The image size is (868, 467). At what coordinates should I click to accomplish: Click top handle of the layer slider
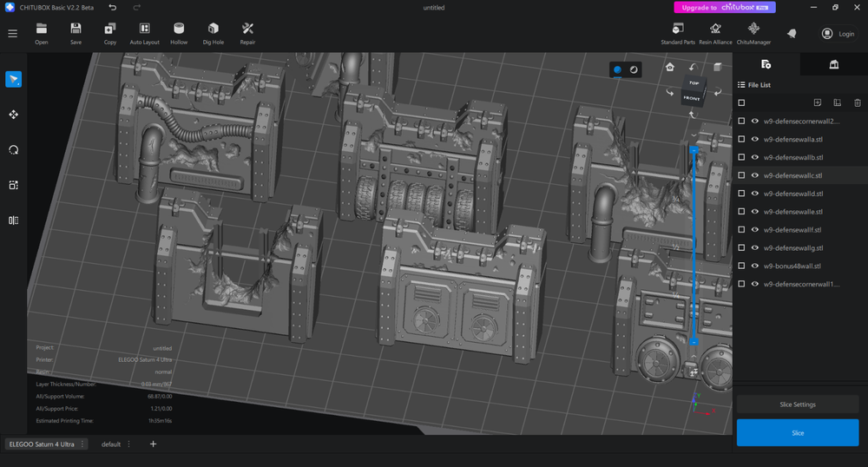(694, 150)
